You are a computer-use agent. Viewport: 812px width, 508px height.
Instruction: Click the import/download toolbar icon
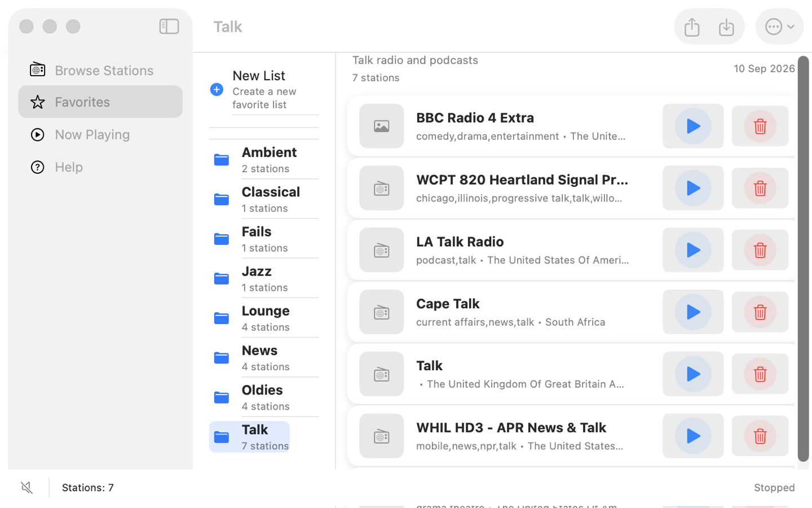[x=726, y=27]
